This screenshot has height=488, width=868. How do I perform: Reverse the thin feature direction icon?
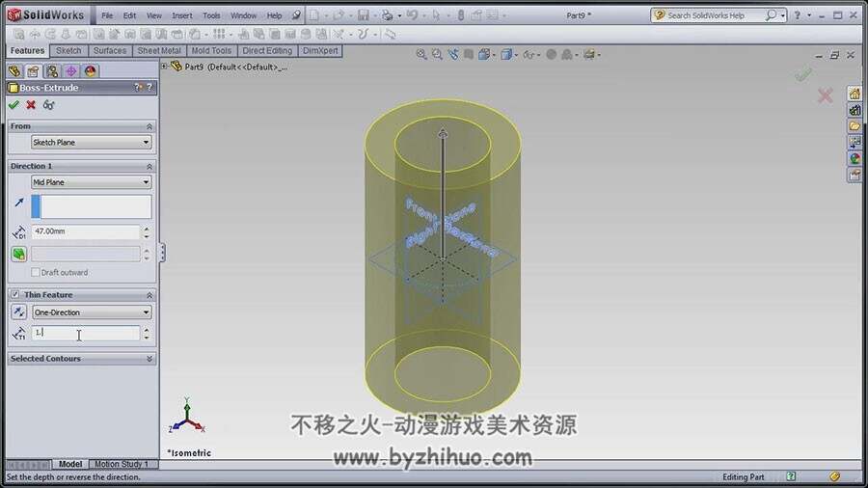point(19,312)
